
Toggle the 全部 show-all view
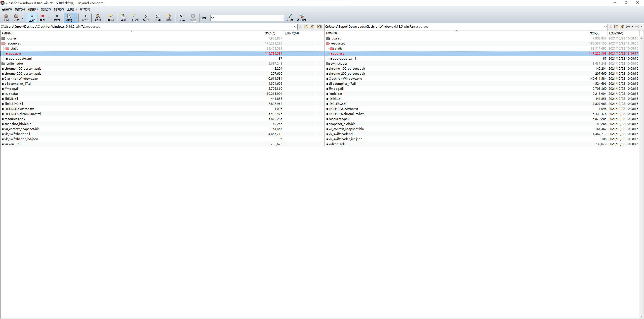coord(32,18)
